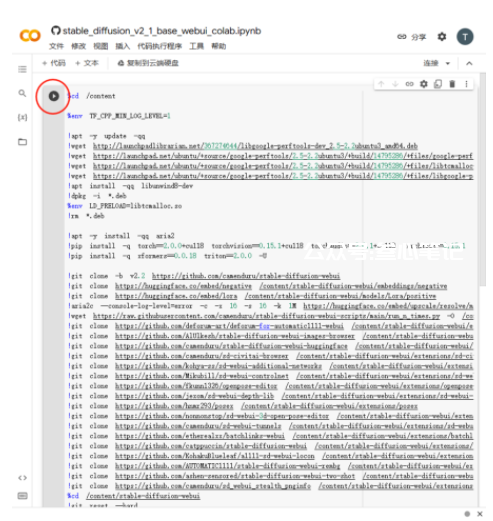
Task: Copy link to cell icon
Action: [x=409, y=84]
